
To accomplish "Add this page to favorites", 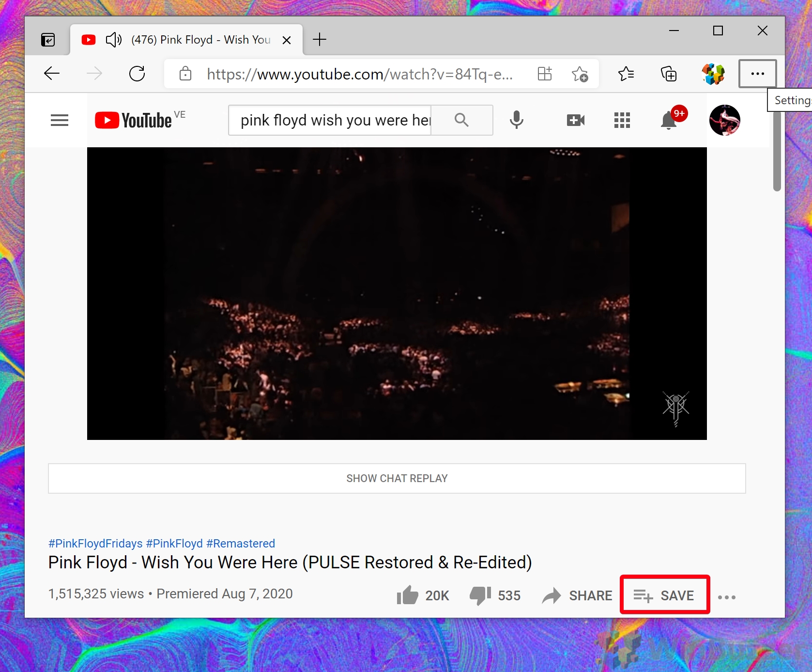I will pos(580,74).
